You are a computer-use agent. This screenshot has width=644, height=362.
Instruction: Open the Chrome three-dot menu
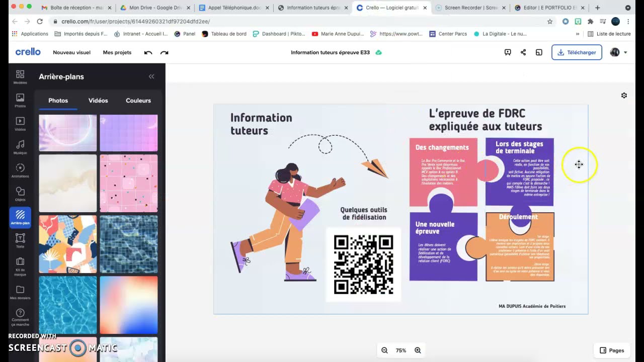tap(628, 22)
